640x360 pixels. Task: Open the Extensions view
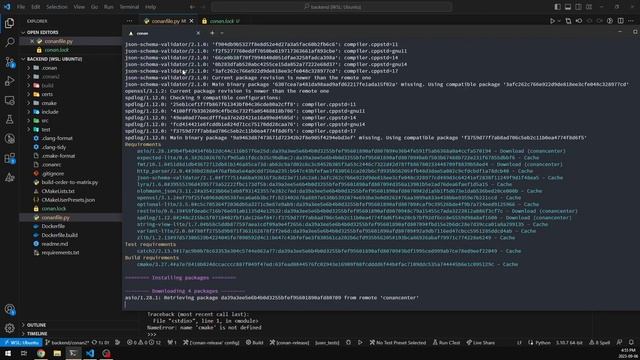[9, 158]
